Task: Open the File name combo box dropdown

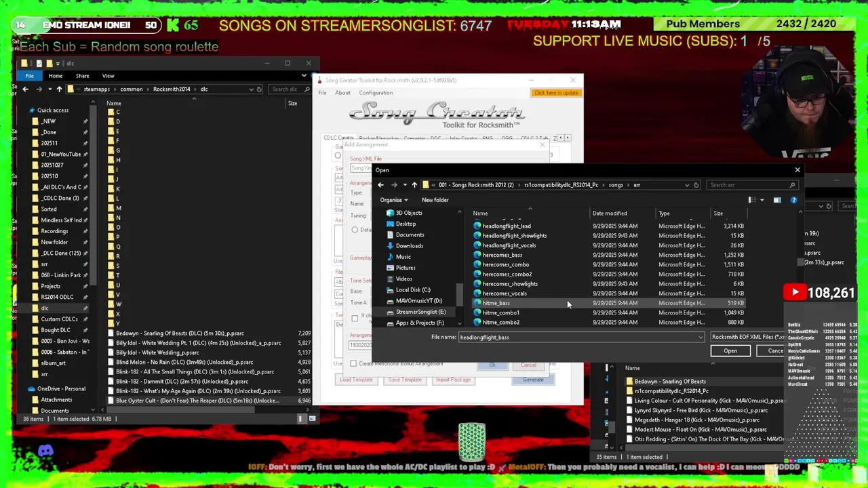Action: tap(700, 338)
